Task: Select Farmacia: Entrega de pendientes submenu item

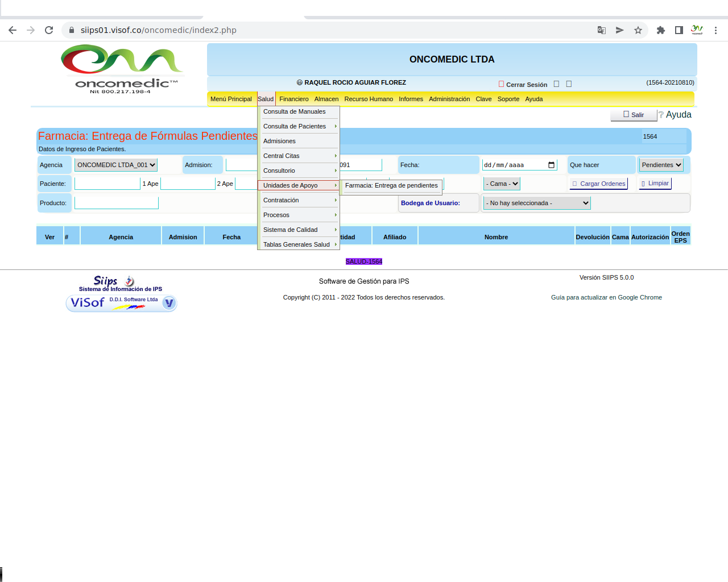Action: (391, 186)
